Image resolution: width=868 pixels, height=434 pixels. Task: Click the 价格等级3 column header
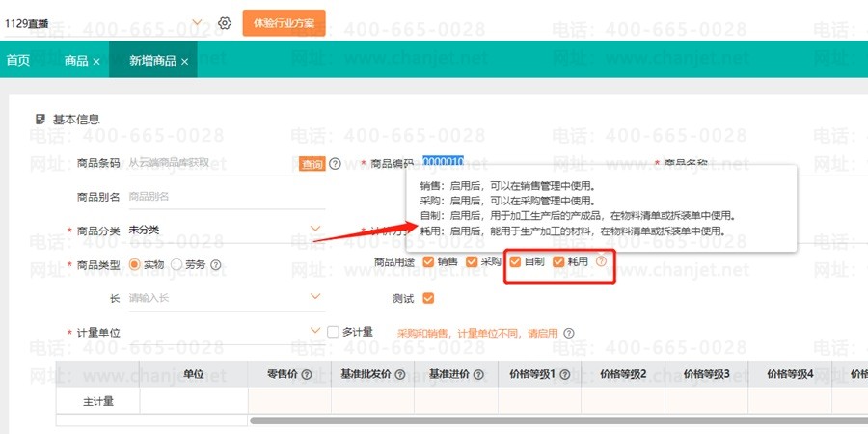coord(706,375)
